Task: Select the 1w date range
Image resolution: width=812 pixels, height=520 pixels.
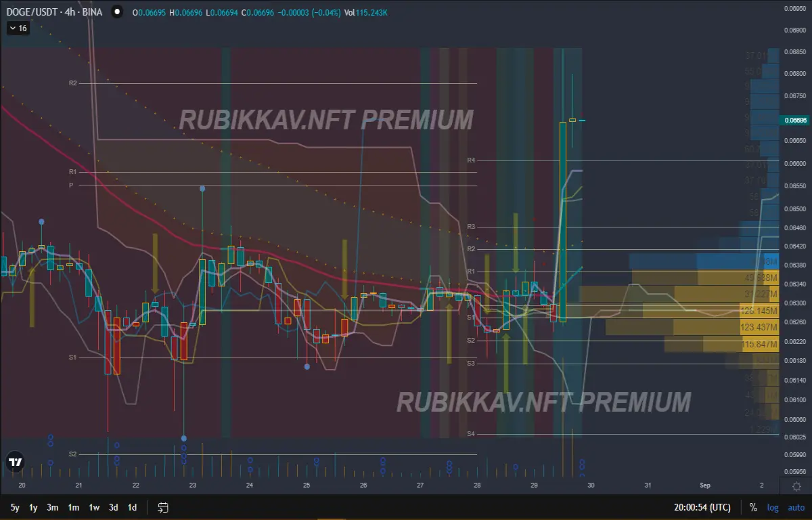Action: [x=94, y=507]
